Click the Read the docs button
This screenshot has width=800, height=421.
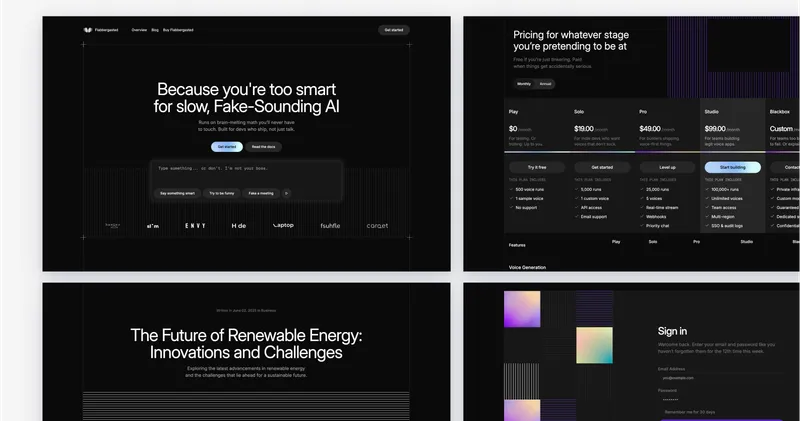coord(263,147)
